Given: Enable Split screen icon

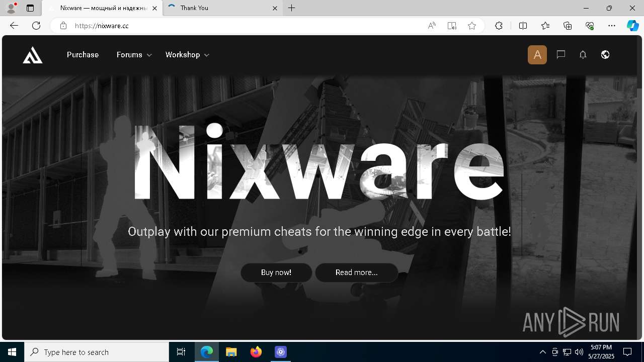Looking at the screenshot, I should tap(523, 26).
